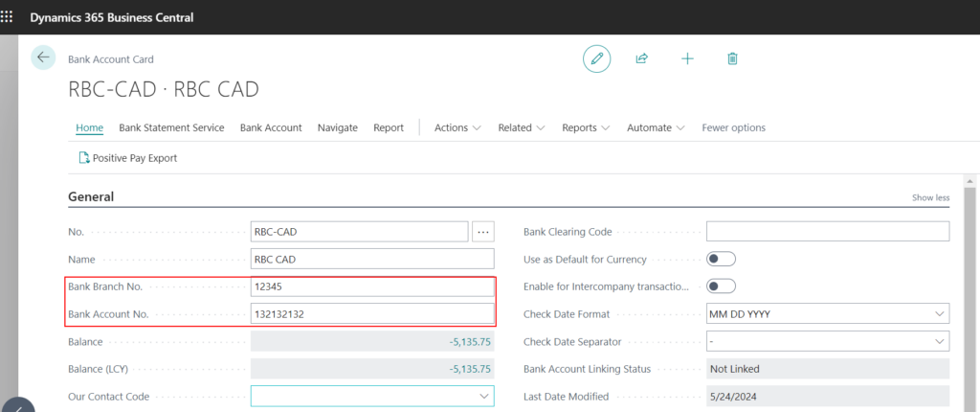
Task: Open the Bank Account tab
Action: pyautogui.click(x=271, y=127)
